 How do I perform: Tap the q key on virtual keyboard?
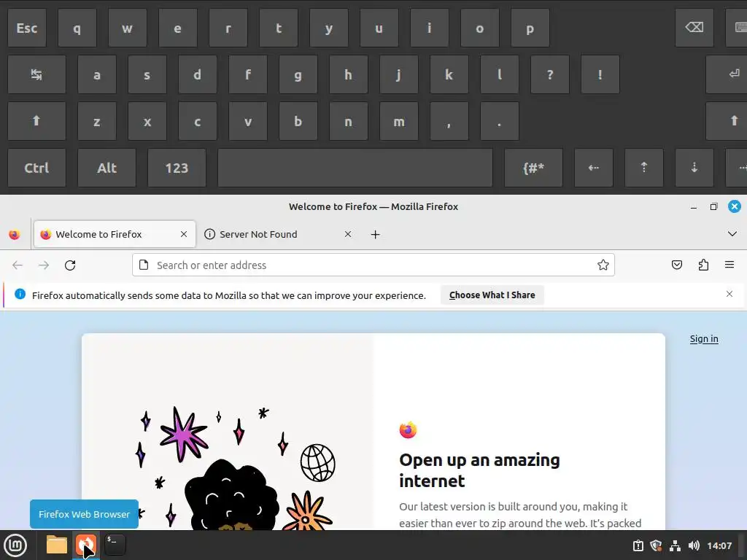[x=77, y=28]
